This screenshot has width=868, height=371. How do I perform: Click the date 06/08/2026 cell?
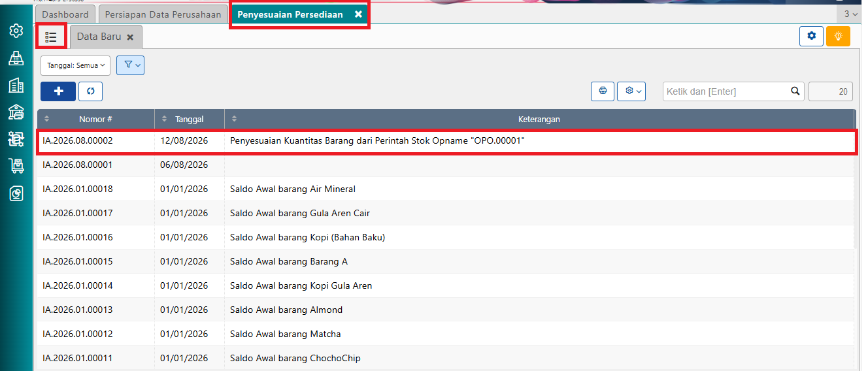pos(184,165)
